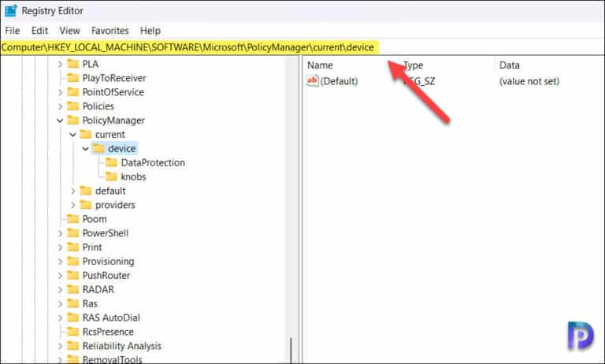Click the current folder icon
The height and width of the screenshot is (364, 605).
click(x=86, y=134)
